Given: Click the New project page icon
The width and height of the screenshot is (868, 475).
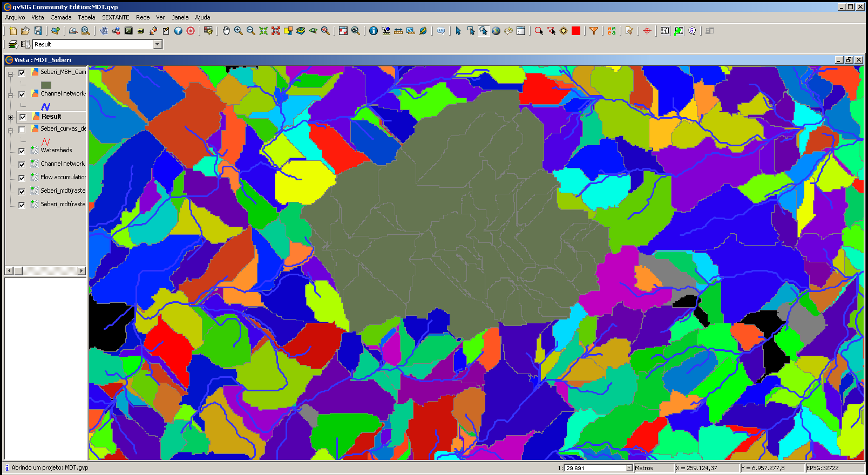Looking at the screenshot, I should [x=13, y=31].
